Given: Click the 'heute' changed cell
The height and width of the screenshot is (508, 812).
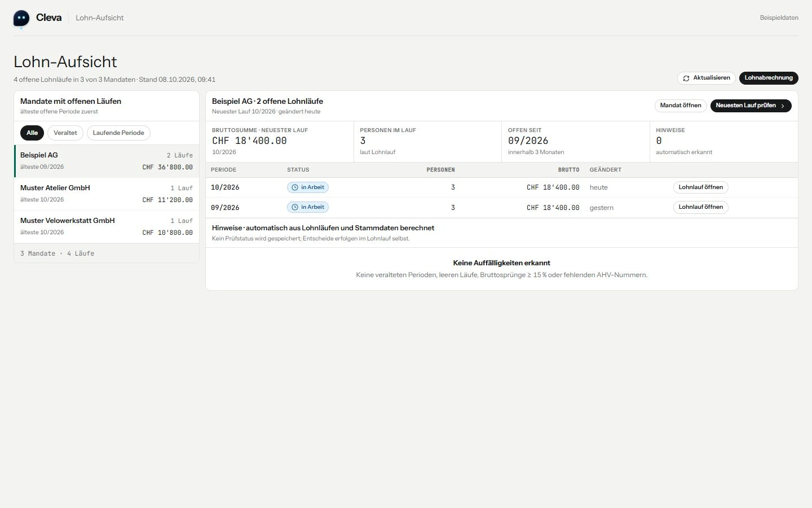Looking at the screenshot, I should point(599,187).
